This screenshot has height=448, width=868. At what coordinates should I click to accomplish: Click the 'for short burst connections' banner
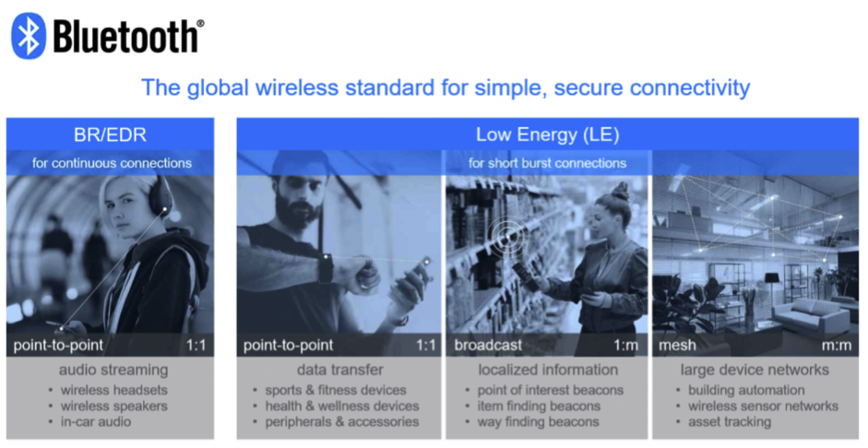coord(547,163)
